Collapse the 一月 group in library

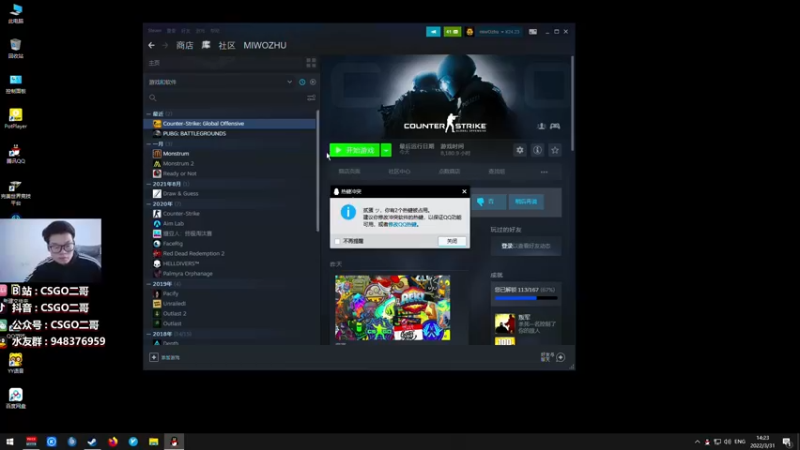coord(149,144)
